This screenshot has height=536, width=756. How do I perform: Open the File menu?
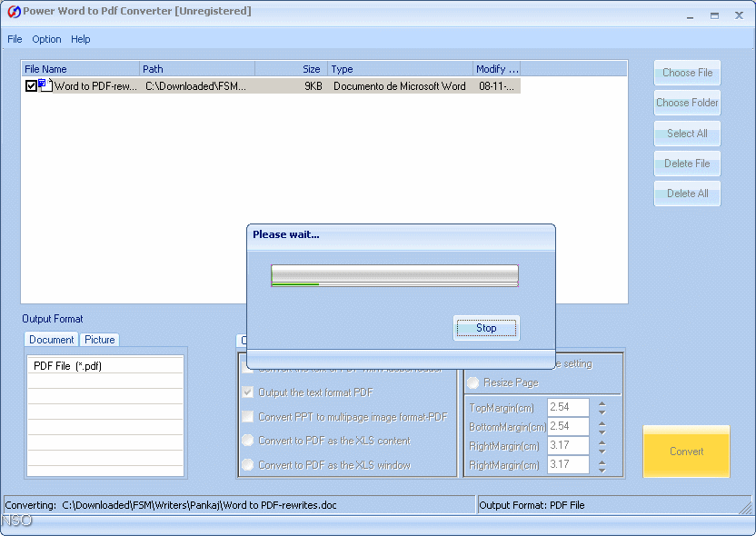(15, 39)
